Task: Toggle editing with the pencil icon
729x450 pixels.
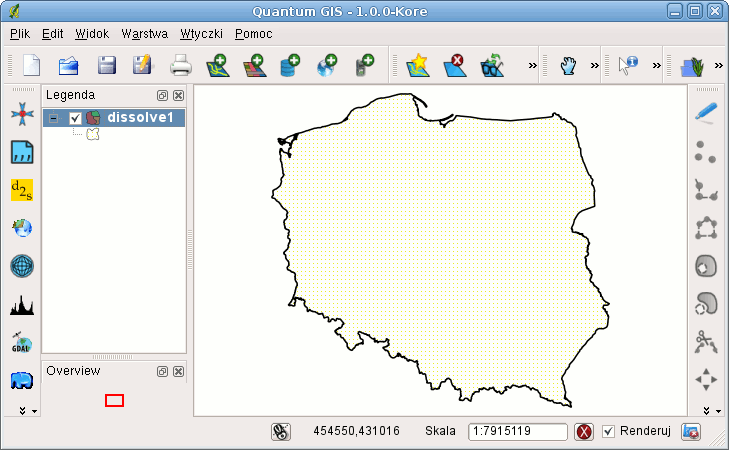Action: [x=706, y=113]
